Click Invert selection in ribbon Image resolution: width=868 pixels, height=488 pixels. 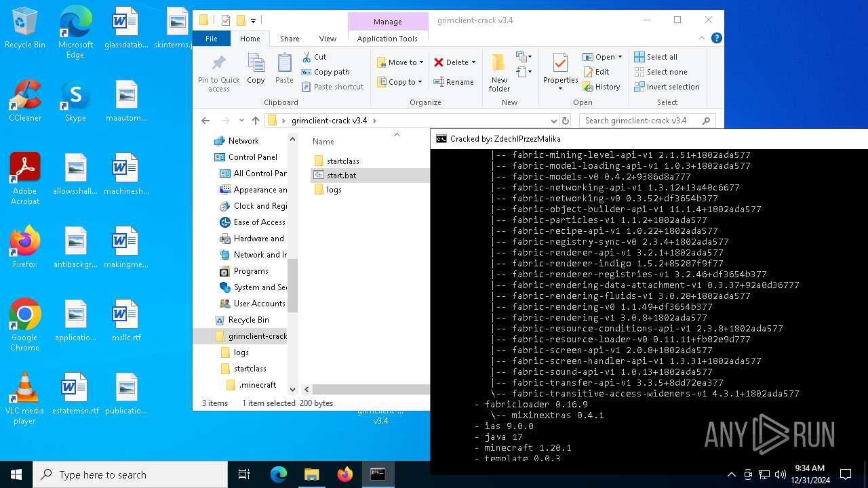pos(667,87)
